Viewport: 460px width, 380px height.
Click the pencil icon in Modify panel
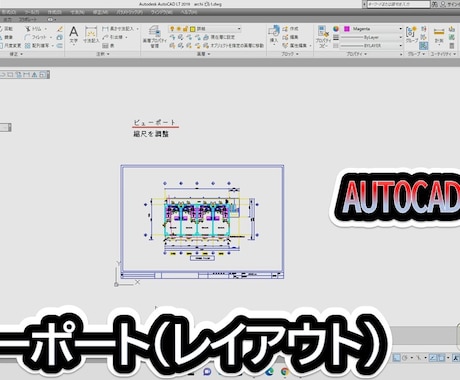60,29
